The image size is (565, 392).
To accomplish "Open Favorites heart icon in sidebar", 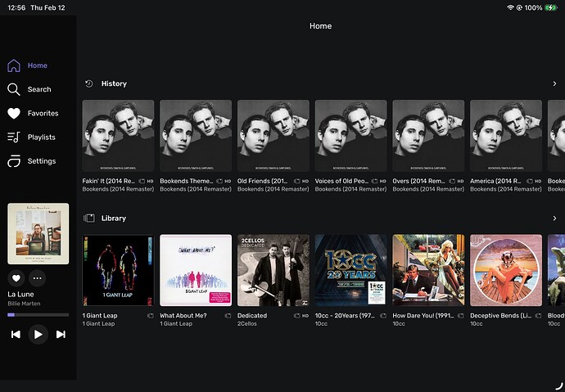I will pos(14,114).
